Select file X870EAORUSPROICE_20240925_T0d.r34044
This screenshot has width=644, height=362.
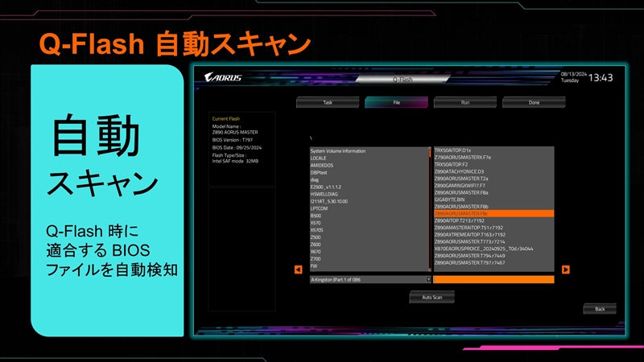click(x=484, y=249)
